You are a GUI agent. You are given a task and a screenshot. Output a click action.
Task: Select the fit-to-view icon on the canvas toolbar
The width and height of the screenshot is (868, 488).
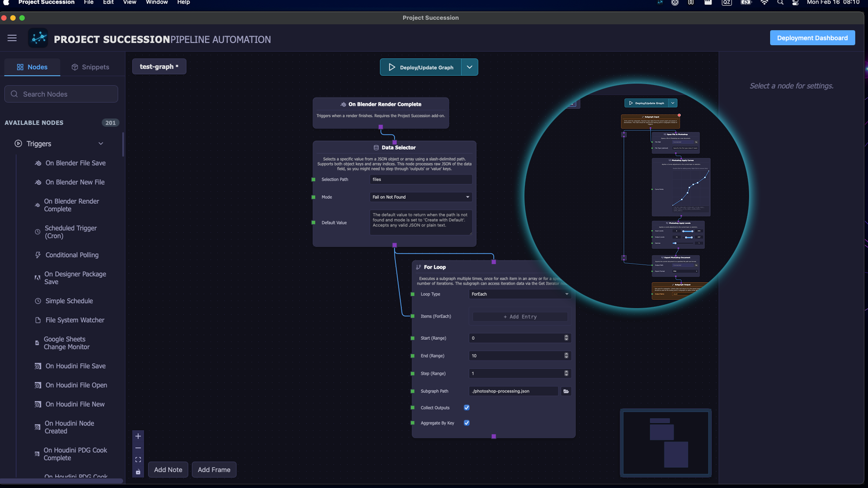pyautogui.click(x=138, y=460)
